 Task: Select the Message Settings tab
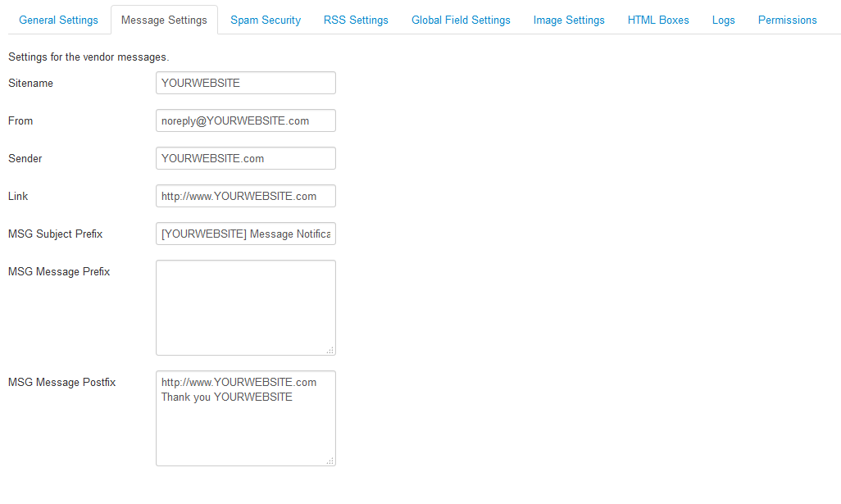coord(164,20)
